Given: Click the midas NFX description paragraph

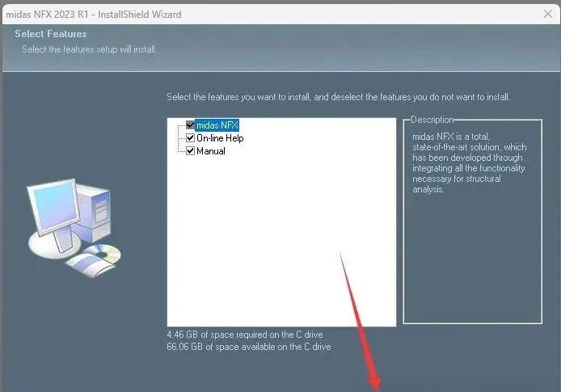Looking at the screenshot, I should point(470,162).
